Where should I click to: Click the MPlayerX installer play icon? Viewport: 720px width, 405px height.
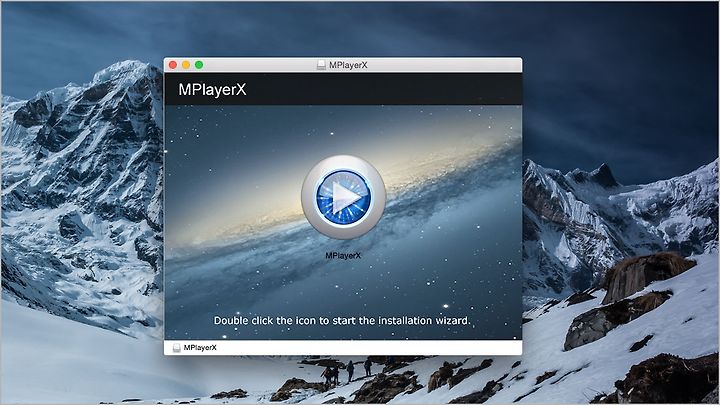343,197
